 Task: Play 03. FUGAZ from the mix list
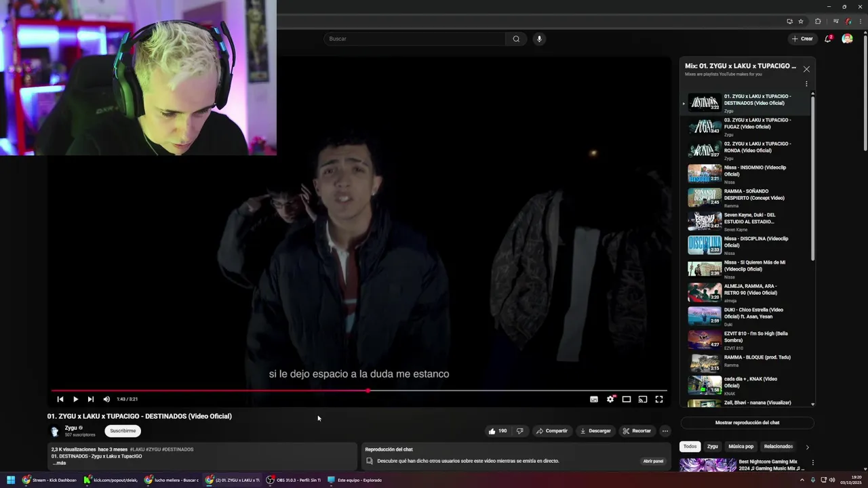click(x=745, y=127)
